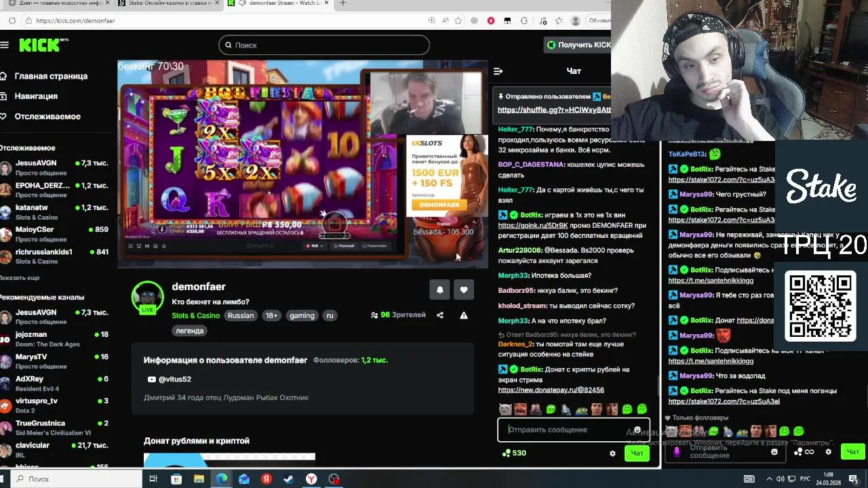Click 'Получить KICK' button
868x488 pixels.
[x=578, y=45]
